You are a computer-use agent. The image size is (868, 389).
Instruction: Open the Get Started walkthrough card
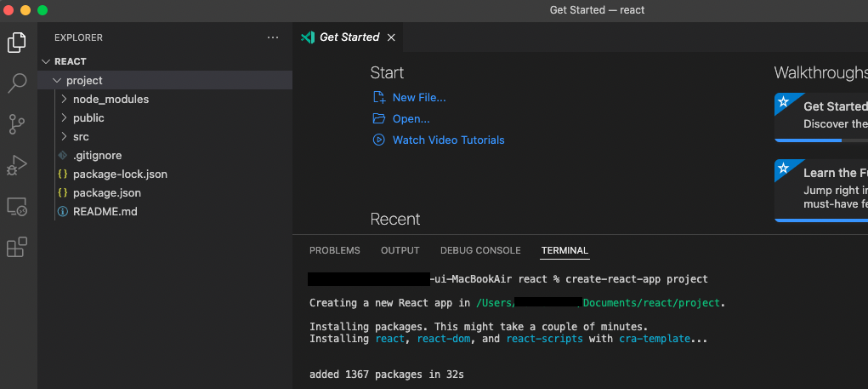(821, 117)
